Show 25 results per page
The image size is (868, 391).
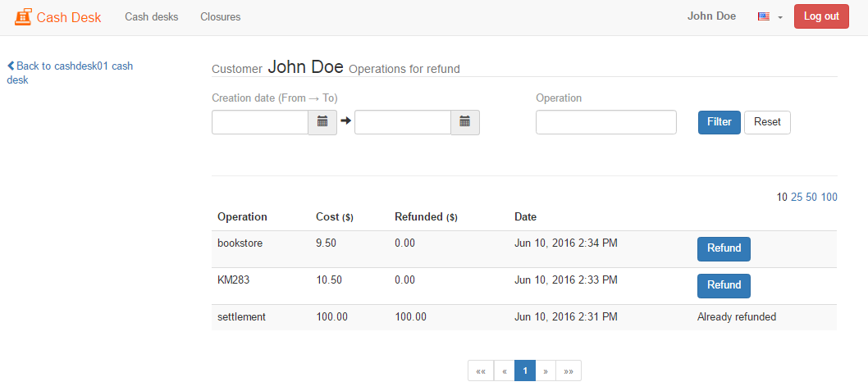pos(797,197)
